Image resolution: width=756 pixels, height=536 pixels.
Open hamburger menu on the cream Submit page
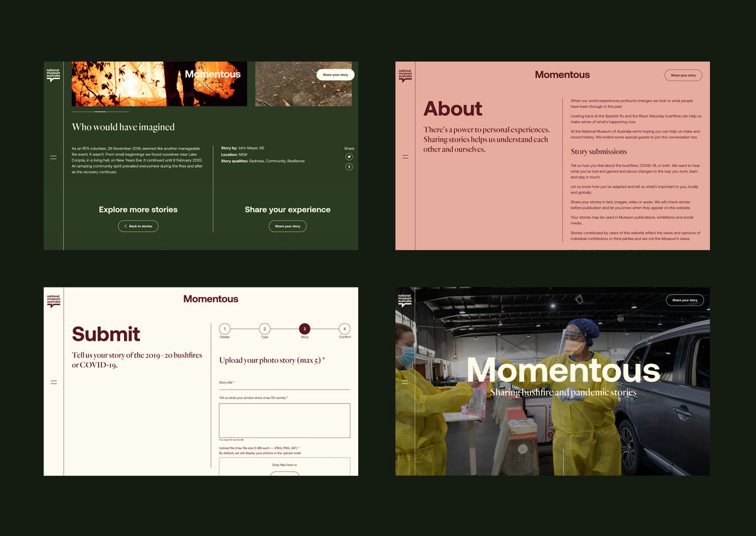53,382
